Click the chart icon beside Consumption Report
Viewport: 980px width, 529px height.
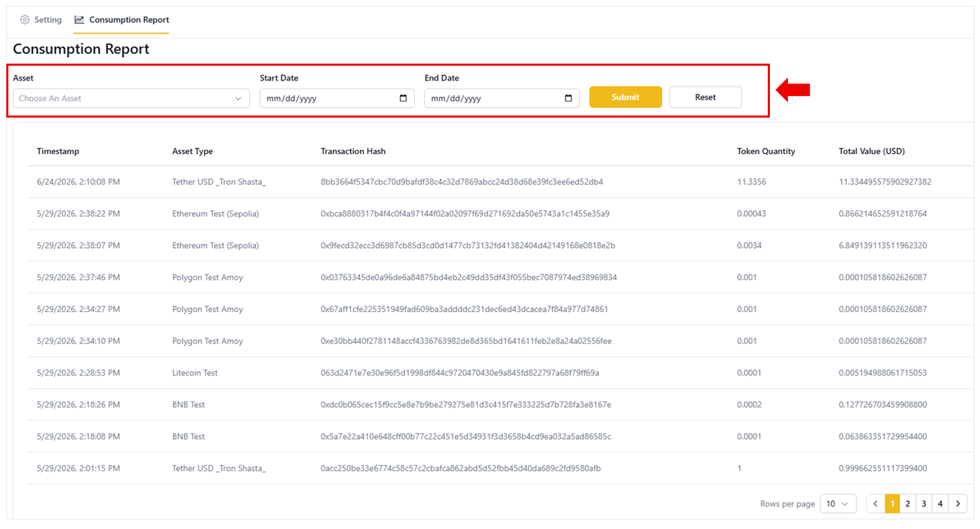coord(79,20)
